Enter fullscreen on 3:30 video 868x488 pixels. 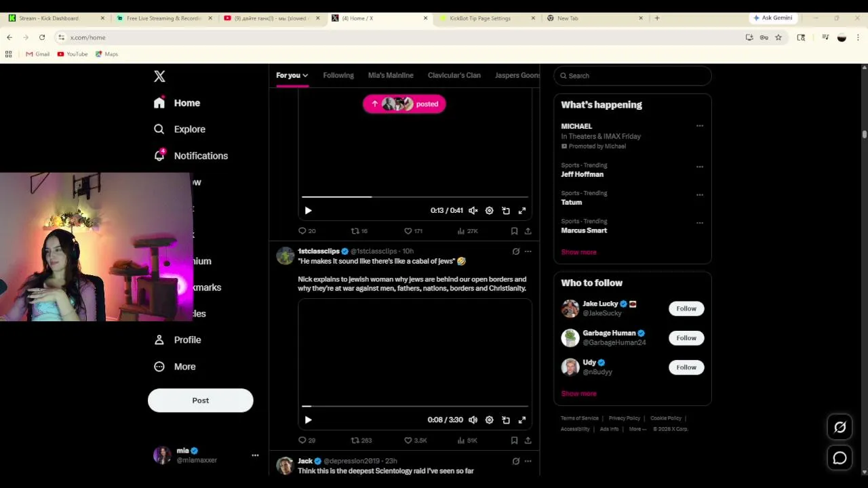(522, 420)
